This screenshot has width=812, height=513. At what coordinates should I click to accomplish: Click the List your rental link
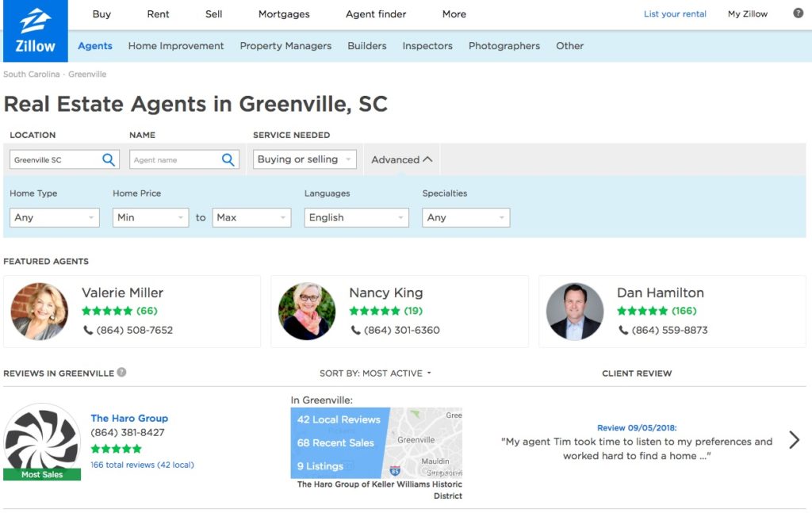tap(675, 14)
